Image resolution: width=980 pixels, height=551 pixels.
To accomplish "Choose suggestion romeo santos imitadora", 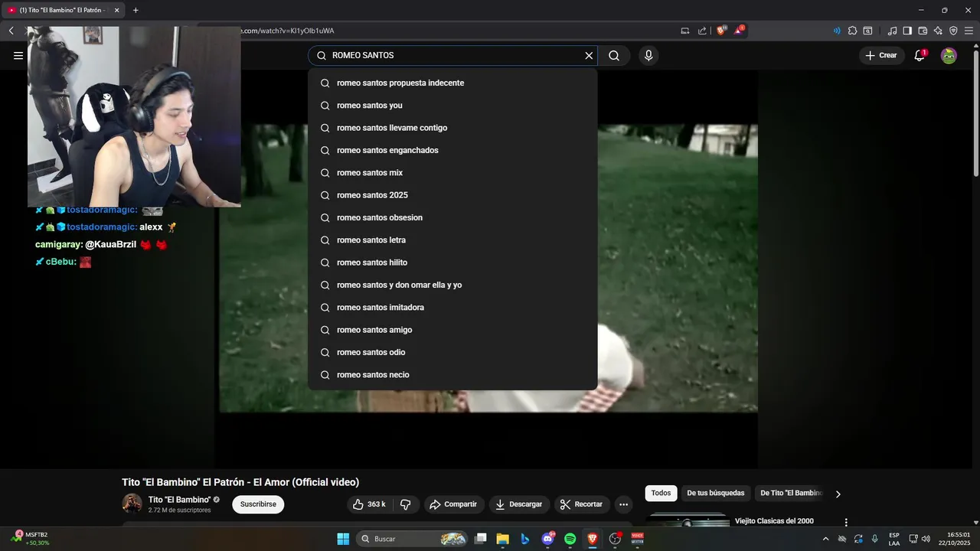I will tap(452, 307).
